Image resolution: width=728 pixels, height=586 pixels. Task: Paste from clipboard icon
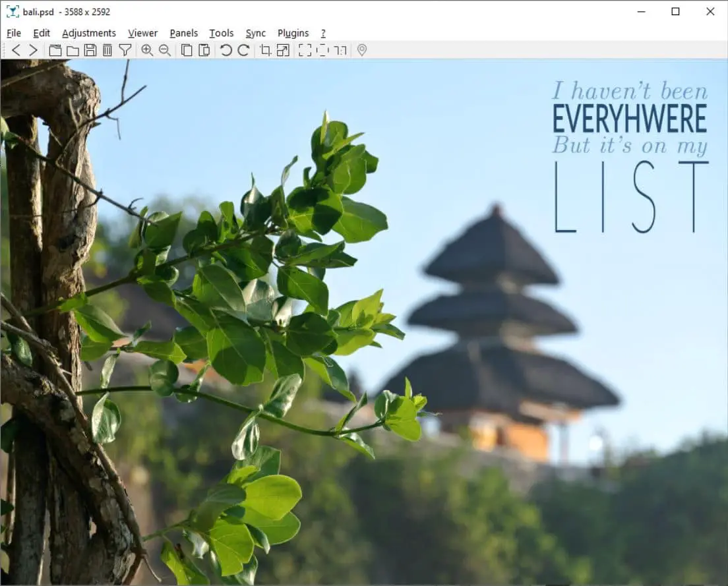[x=204, y=50]
